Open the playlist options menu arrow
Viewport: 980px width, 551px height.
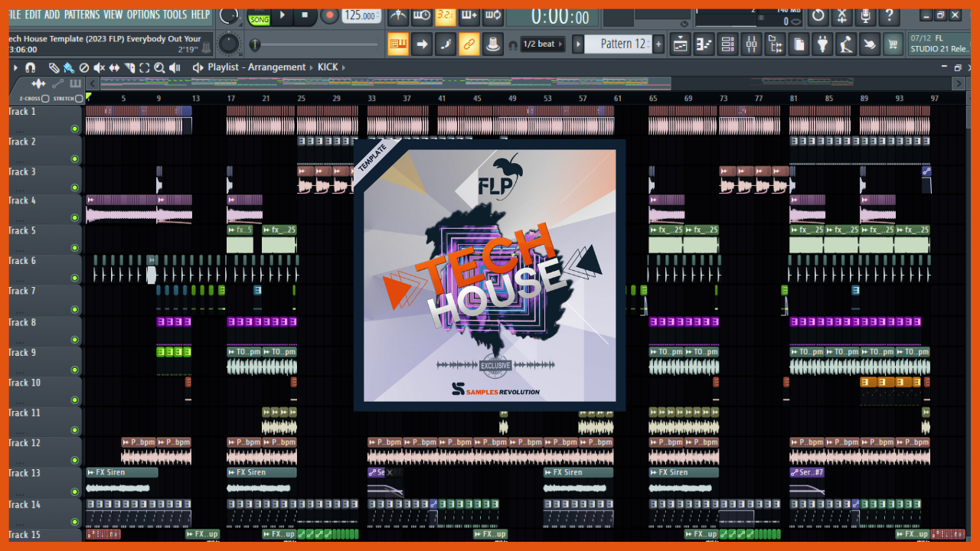(15, 67)
